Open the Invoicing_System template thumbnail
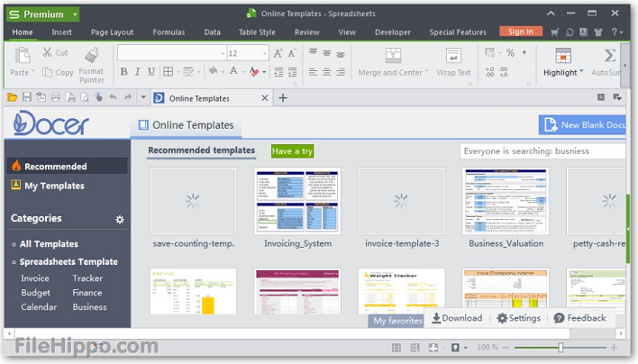The width and height of the screenshot is (638, 364). pos(297,201)
